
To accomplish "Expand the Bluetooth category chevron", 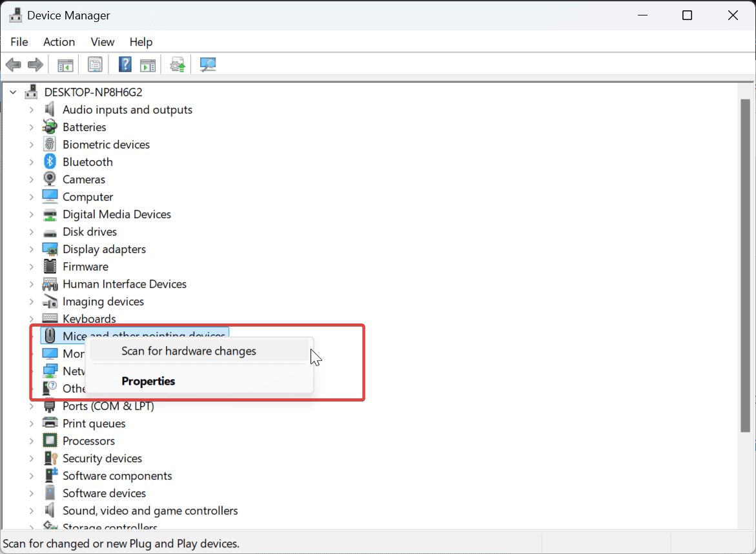I will tap(32, 162).
